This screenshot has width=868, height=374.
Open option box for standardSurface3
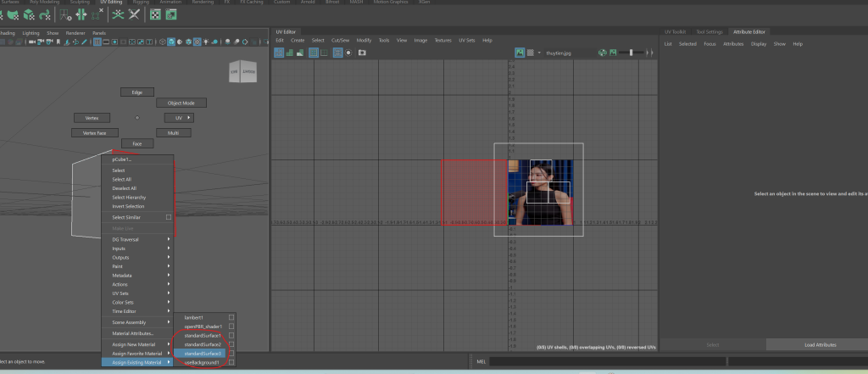[231, 354]
